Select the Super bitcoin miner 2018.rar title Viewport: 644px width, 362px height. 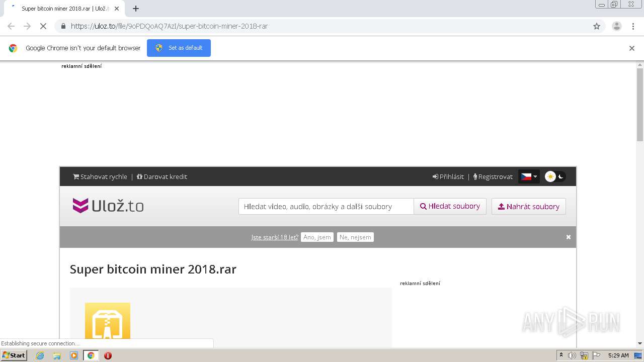point(153,269)
